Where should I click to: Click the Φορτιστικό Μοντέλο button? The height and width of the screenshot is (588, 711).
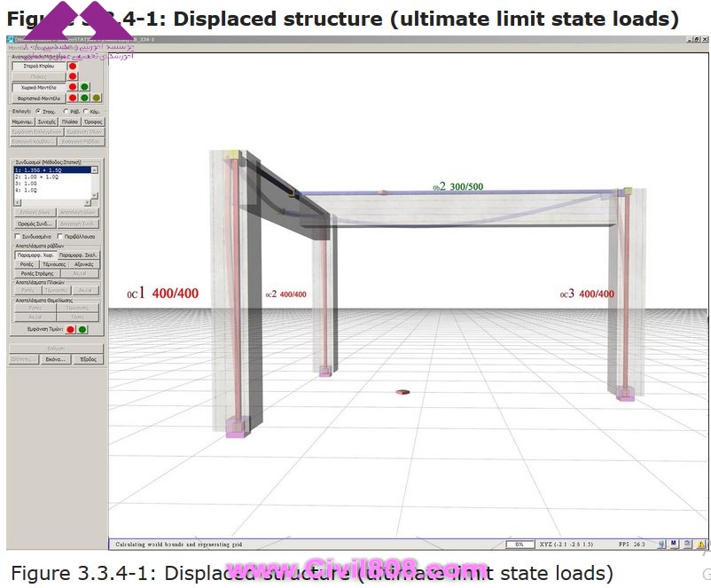[x=38, y=98]
